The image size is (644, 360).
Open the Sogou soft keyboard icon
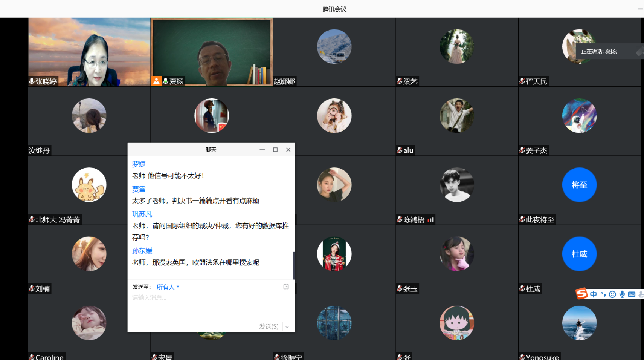click(x=632, y=294)
